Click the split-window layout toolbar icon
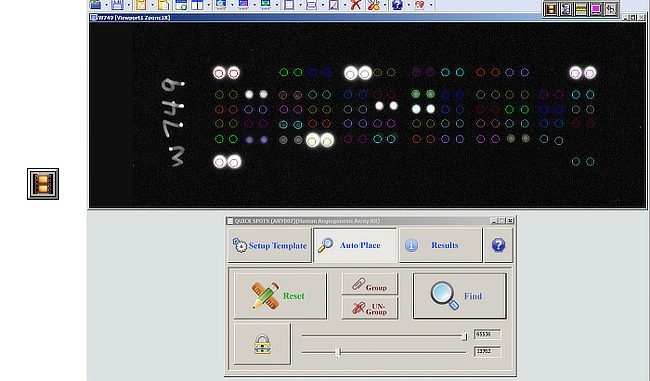 pyautogui.click(x=197, y=5)
